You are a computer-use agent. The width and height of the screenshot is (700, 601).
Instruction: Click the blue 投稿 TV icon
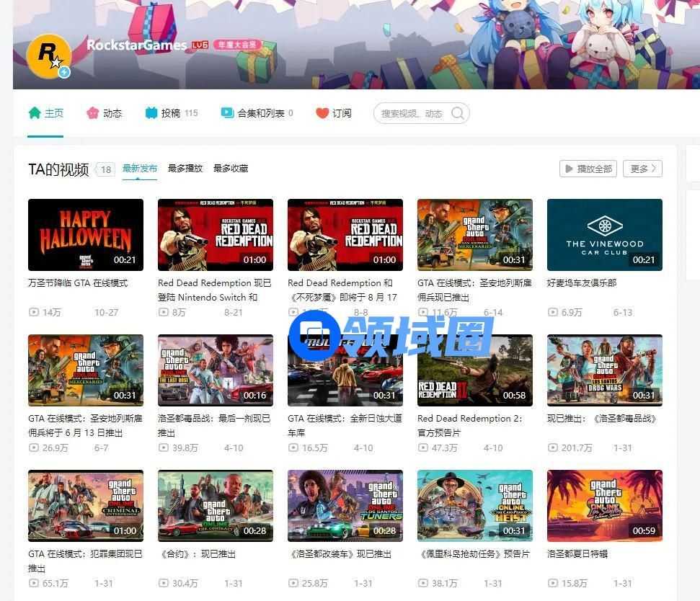(x=151, y=113)
